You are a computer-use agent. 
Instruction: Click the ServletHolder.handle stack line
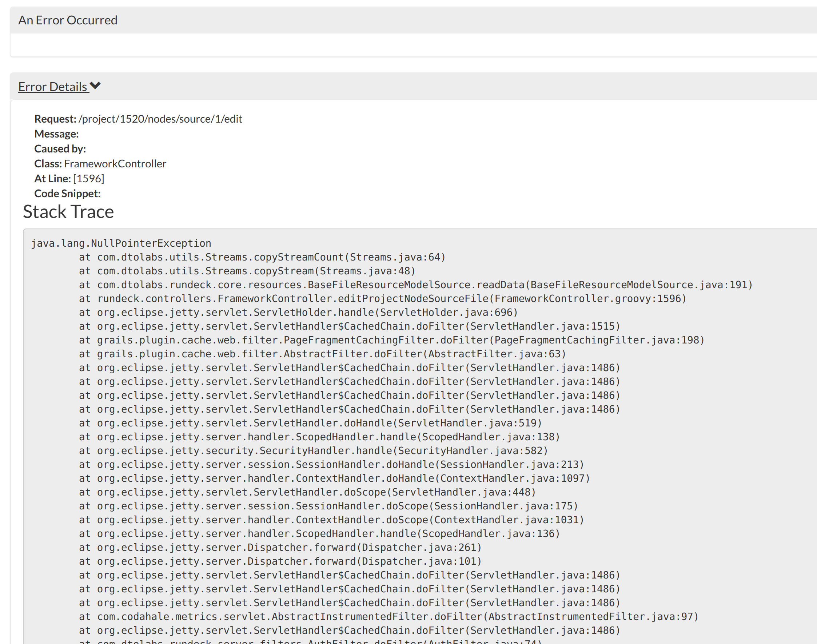298,313
